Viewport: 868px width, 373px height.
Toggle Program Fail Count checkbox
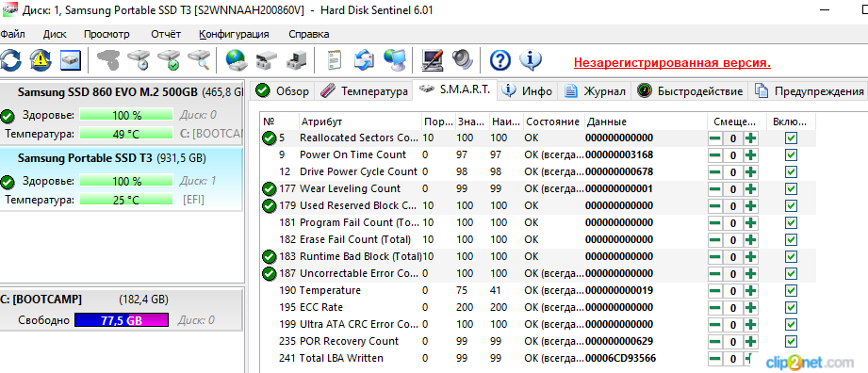[x=791, y=222]
